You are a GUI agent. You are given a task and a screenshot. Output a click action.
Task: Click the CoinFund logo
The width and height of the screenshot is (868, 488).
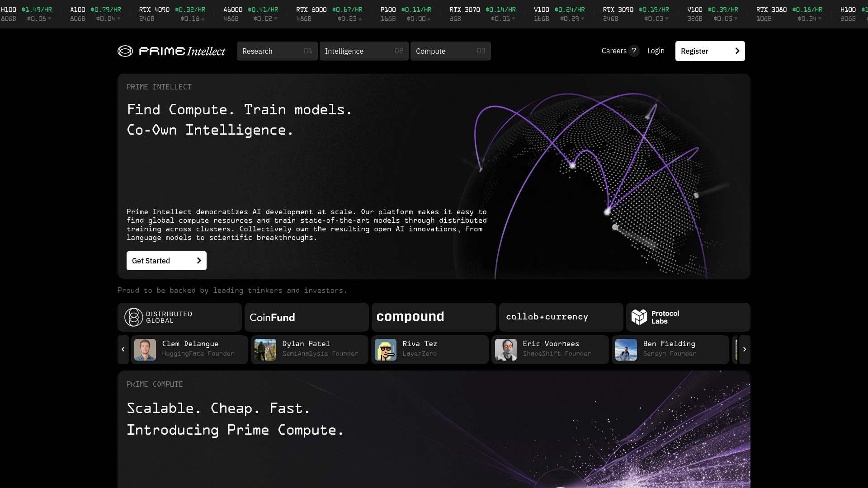(272, 317)
